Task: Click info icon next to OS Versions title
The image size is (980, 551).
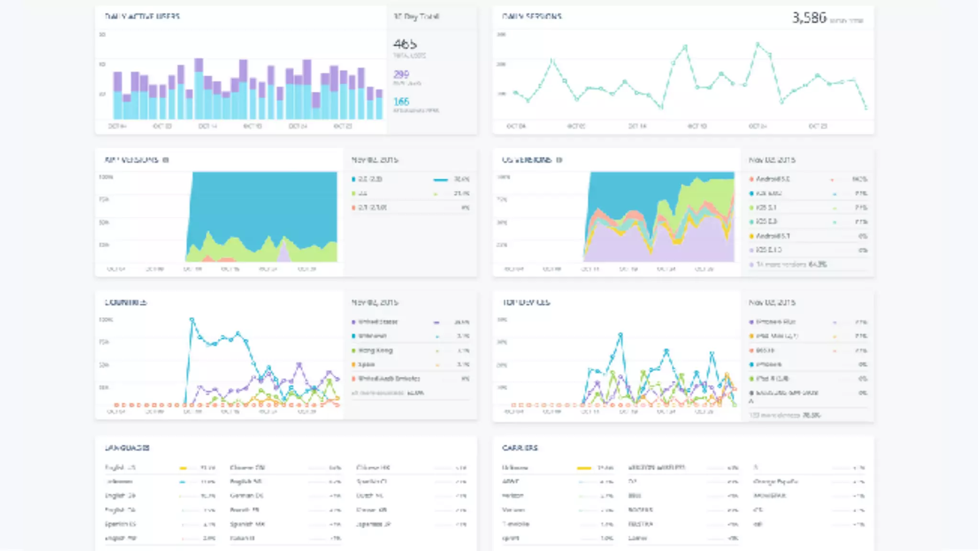Action: [559, 160]
